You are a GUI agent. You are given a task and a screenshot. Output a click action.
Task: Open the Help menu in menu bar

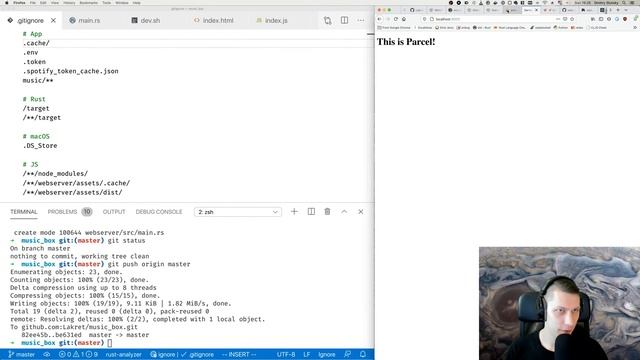pyautogui.click(x=137, y=3)
